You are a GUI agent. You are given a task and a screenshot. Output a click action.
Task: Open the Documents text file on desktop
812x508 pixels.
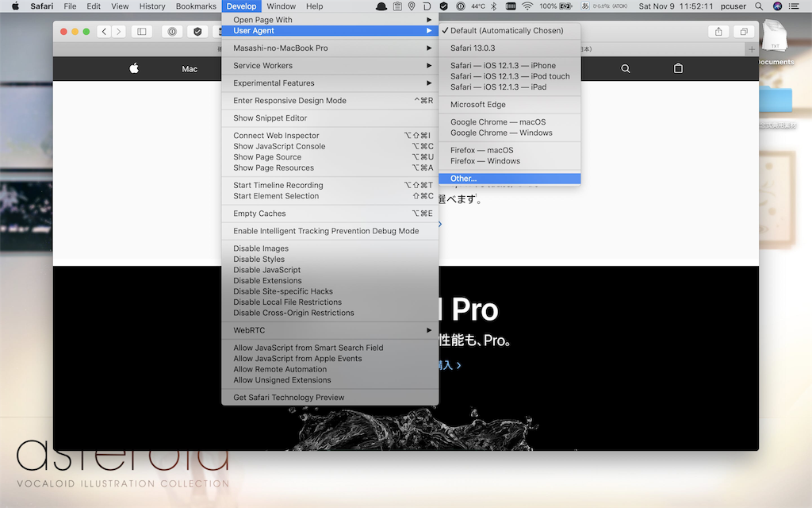pyautogui.click(x=776, y=41)
